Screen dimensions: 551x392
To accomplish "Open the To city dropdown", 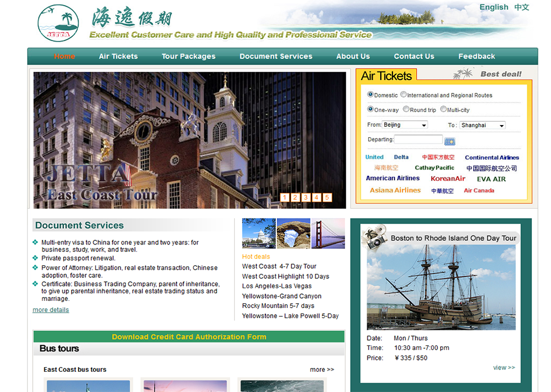I will [x=482, y=125].
